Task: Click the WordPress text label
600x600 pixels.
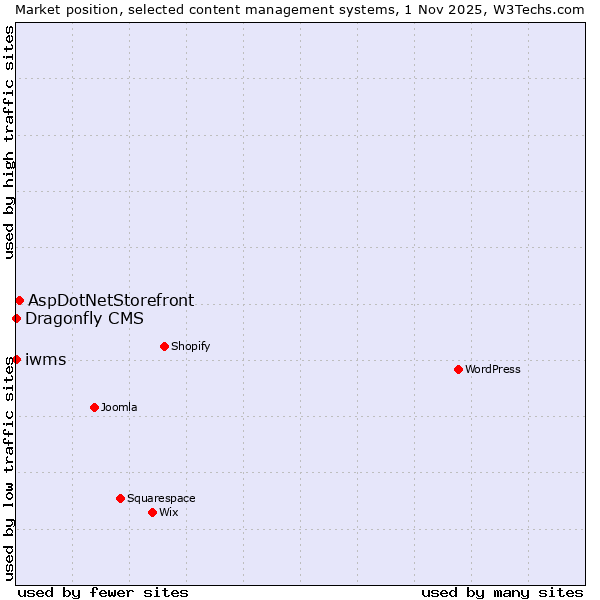Action: tap(492, 369)
